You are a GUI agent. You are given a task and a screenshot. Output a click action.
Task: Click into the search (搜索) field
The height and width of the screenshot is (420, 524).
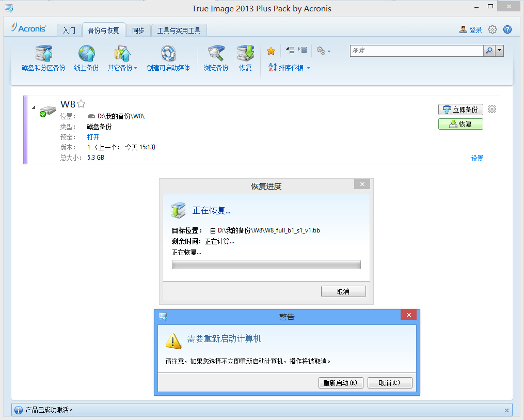(x=417, y=51)
